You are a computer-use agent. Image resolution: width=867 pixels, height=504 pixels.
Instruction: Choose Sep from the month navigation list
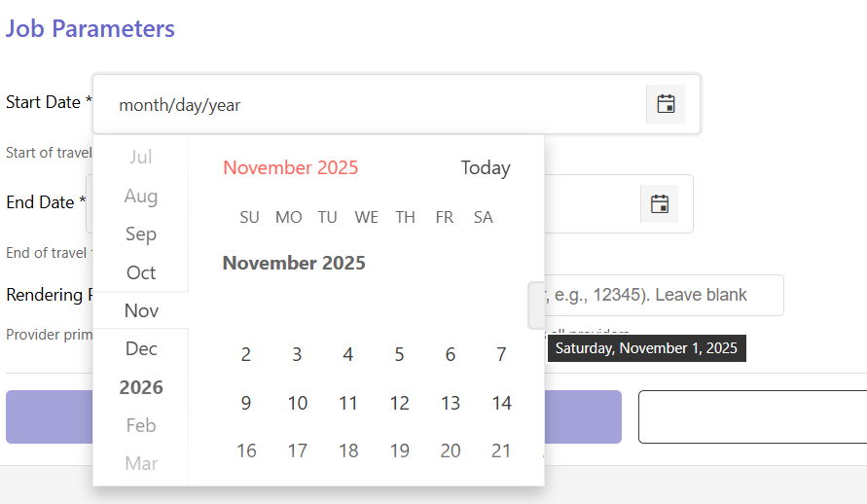(141, 234)
